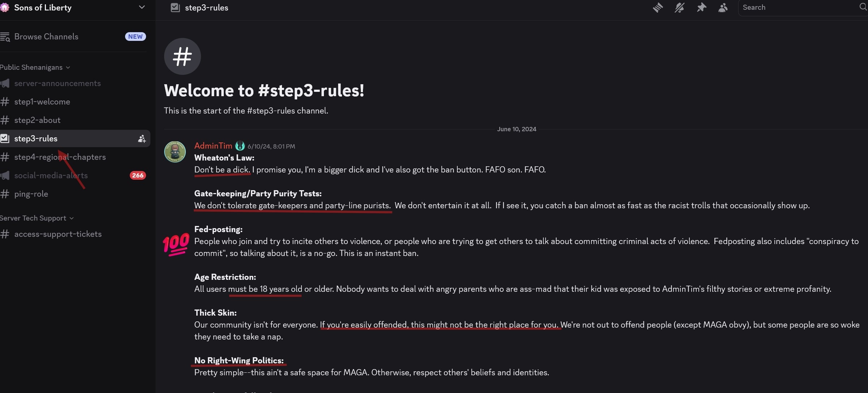The image size is (868, 393).
Task: Click the search magnifier icon
Action: point(863,7)
